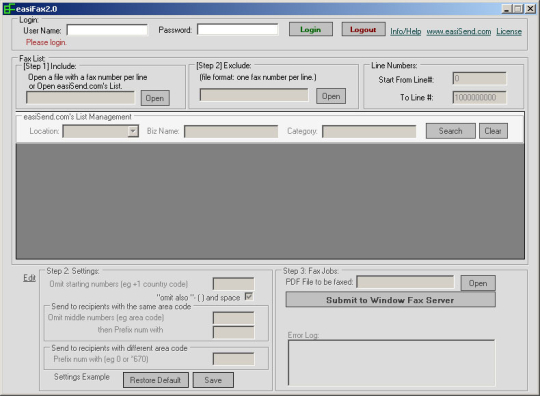The image size is (540, 396).
Task: Open the Info/Help link
Action: click(406, 32)
